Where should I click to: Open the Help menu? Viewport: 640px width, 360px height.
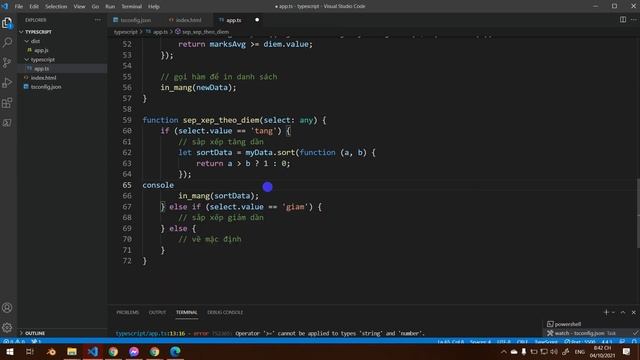[x=153, y=7]
